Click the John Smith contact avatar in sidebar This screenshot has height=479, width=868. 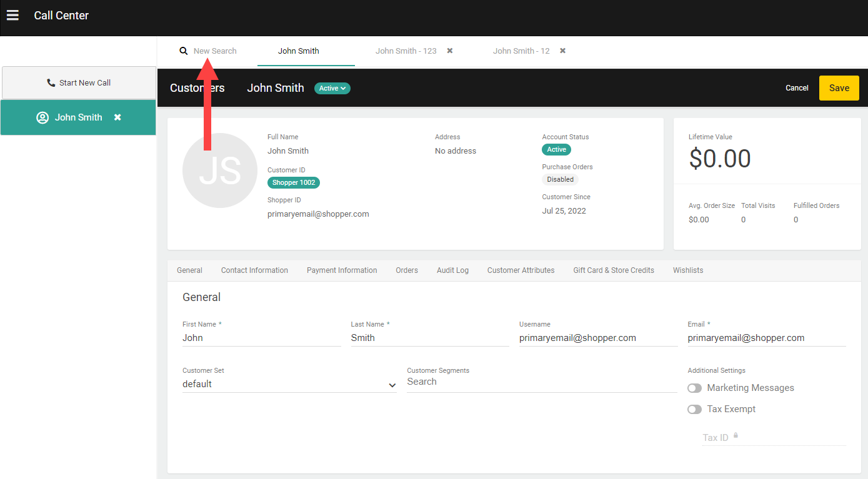click(x=41, y=117)
